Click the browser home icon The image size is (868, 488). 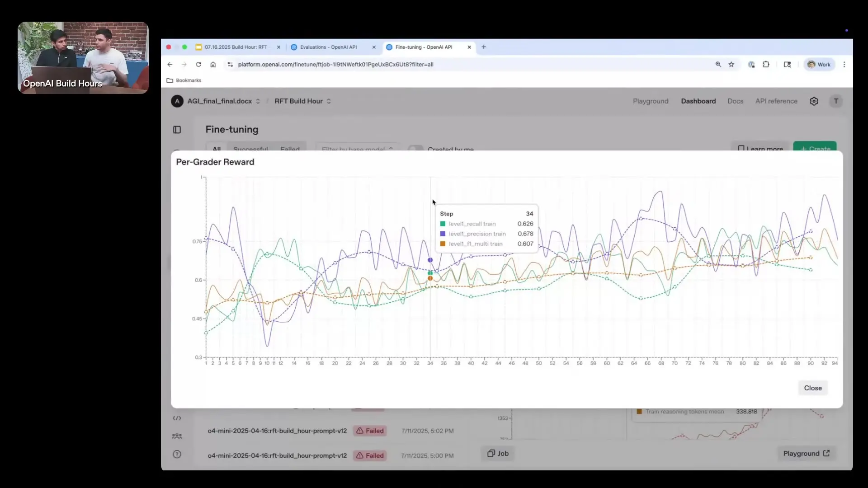point(213,65)
